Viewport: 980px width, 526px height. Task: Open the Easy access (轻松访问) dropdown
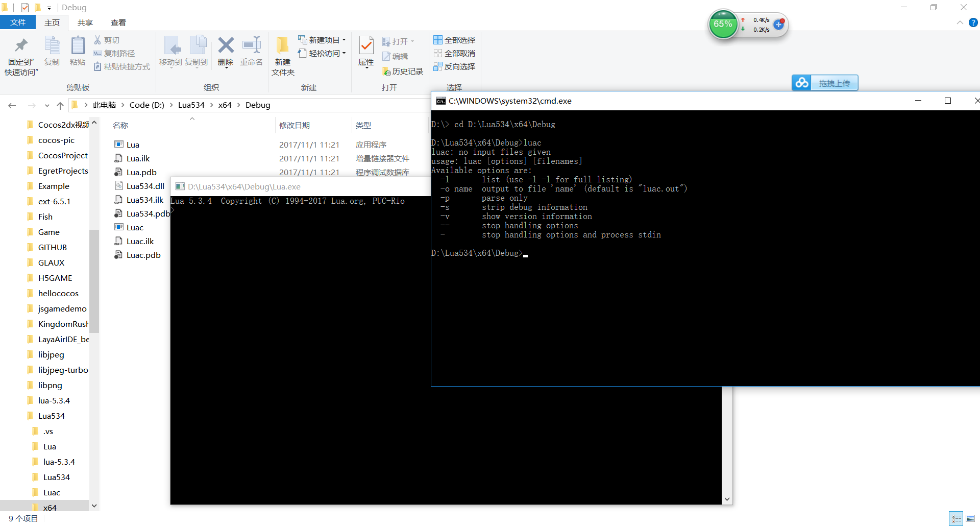322,53
